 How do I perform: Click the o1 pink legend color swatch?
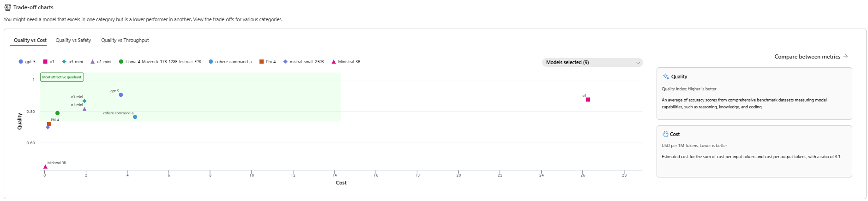45,62
